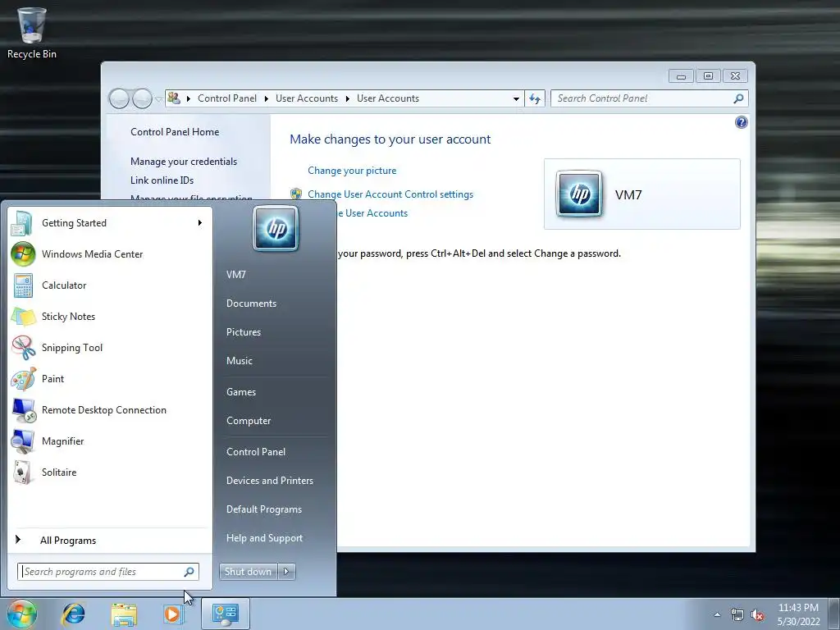Open Computer from the Start menu
The image size is (840, 630).
pos(249,421)
